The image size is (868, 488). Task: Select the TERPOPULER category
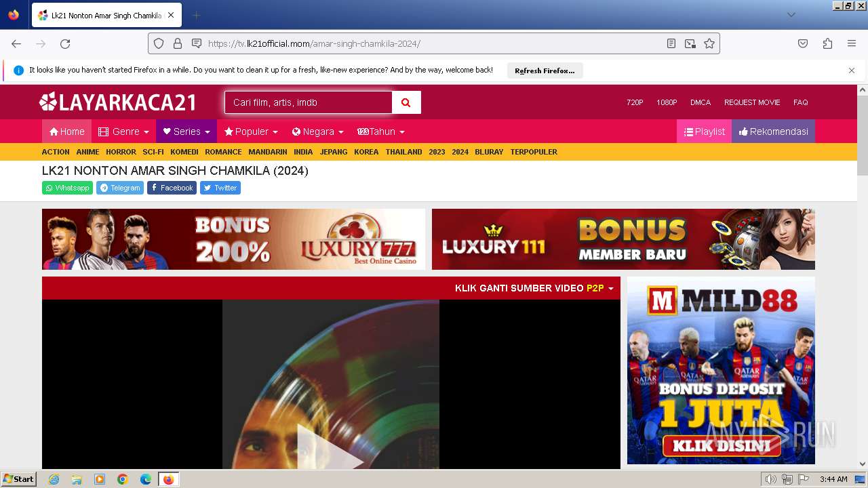point(534,152)
